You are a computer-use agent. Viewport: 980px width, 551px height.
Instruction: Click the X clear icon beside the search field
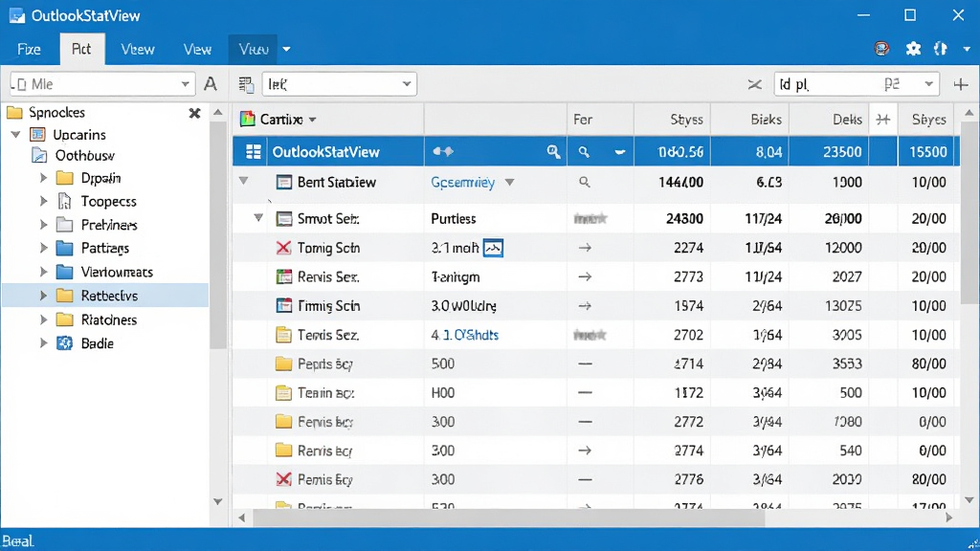pyautogui.click(x=755, y=84)
